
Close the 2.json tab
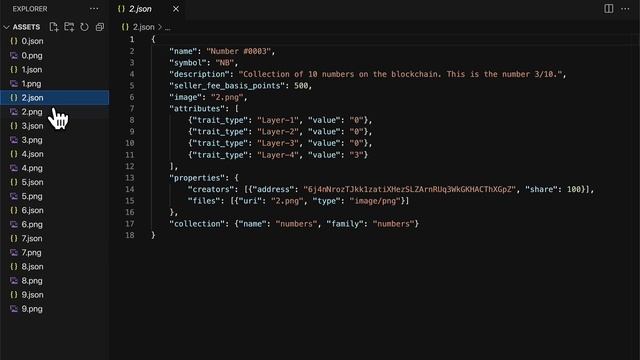[176, 9]
